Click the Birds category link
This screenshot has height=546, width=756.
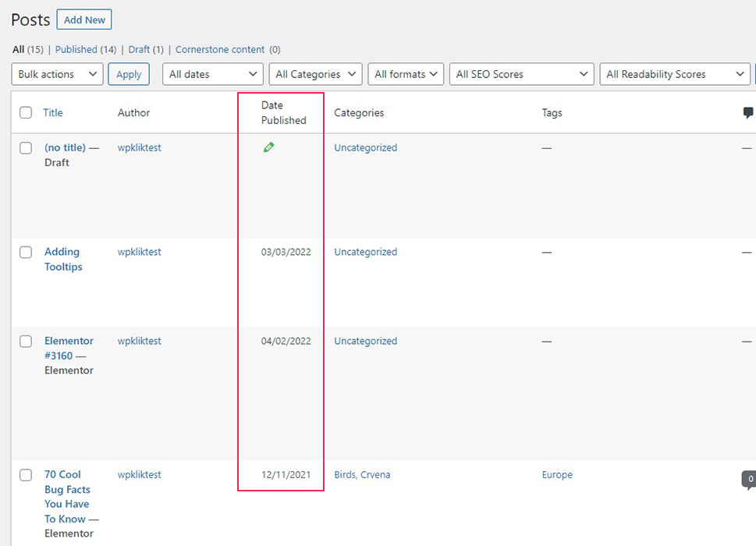(345, 475)
